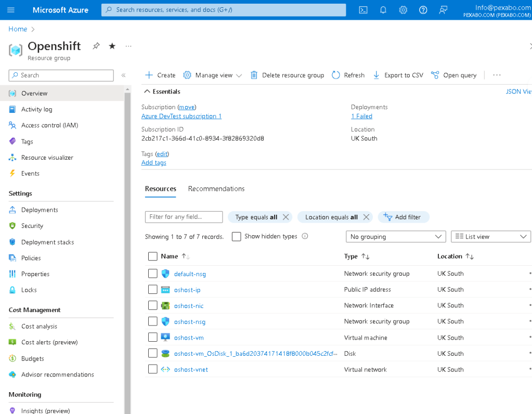Launch Cloud Shell from the top bar
This screenshot has width=532, height=414.
coord(363,10)
